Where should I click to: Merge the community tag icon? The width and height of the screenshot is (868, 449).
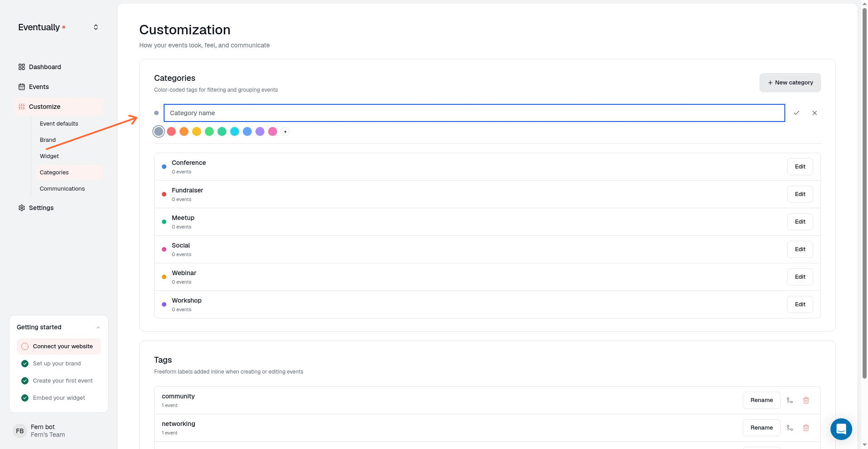pos(790,400)
